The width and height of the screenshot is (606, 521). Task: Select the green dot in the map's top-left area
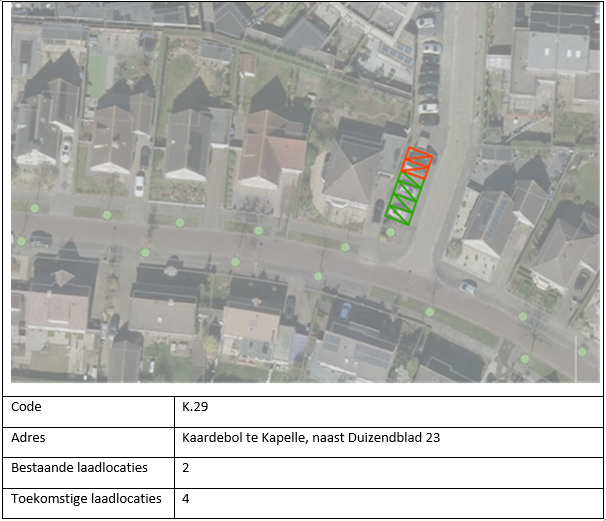click(35, 208)
